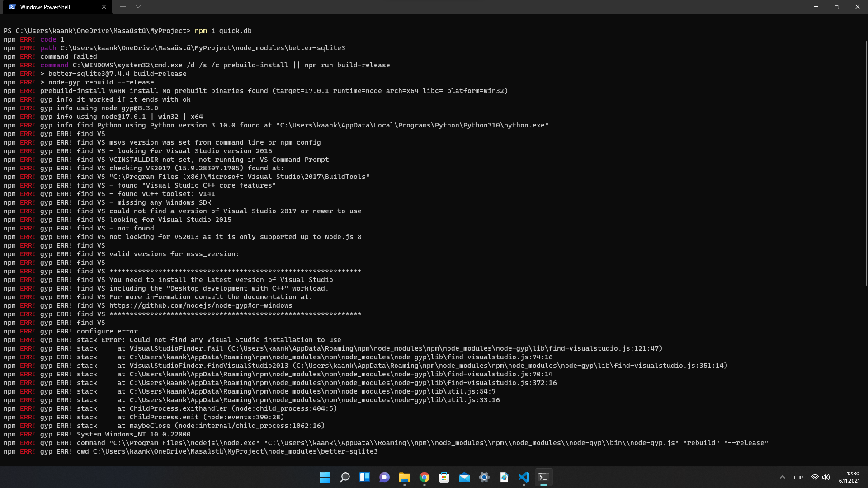Launch Teams Chat from taskbar
Viewport: 868px width, 488px height.
click(384, 477)
